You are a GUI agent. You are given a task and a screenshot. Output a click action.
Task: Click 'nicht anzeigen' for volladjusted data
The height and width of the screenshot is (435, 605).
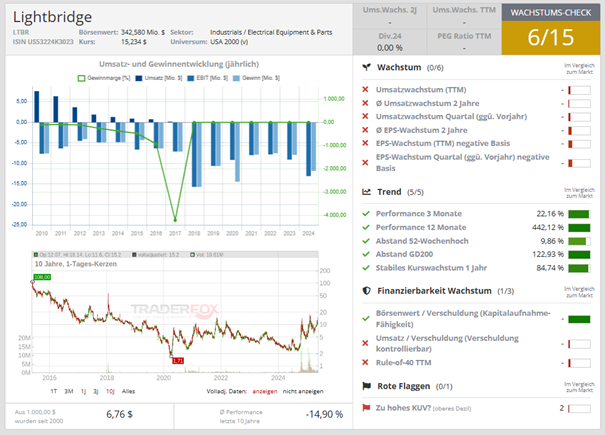tap(303, 391)
